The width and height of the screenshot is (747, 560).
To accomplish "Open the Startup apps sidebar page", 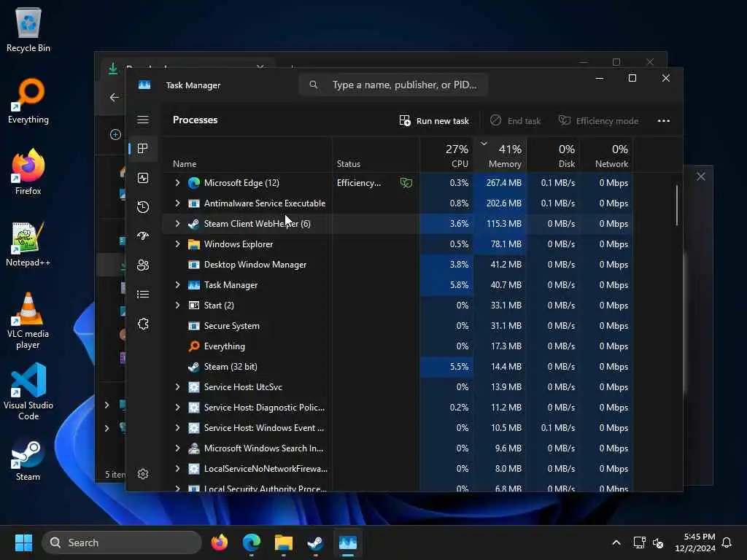I will pos(143,236).
